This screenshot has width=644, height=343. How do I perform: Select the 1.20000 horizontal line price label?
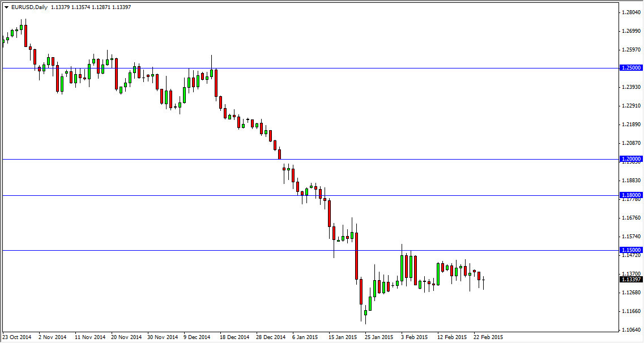pos(630,159)
